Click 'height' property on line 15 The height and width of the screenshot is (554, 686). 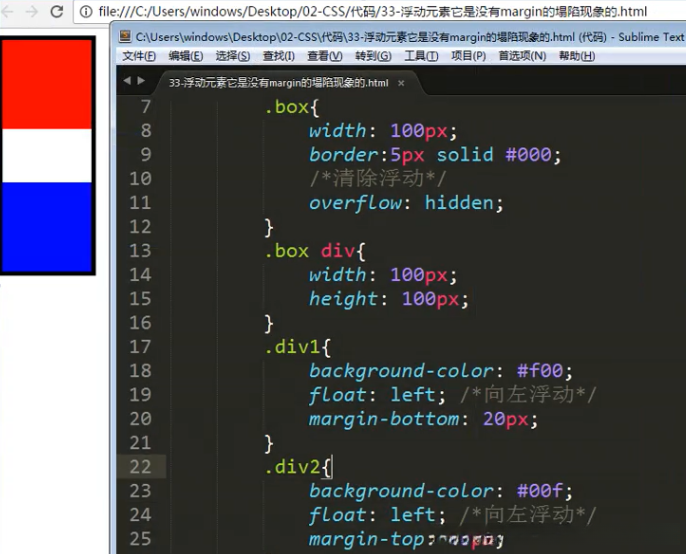tap(343, 299)
